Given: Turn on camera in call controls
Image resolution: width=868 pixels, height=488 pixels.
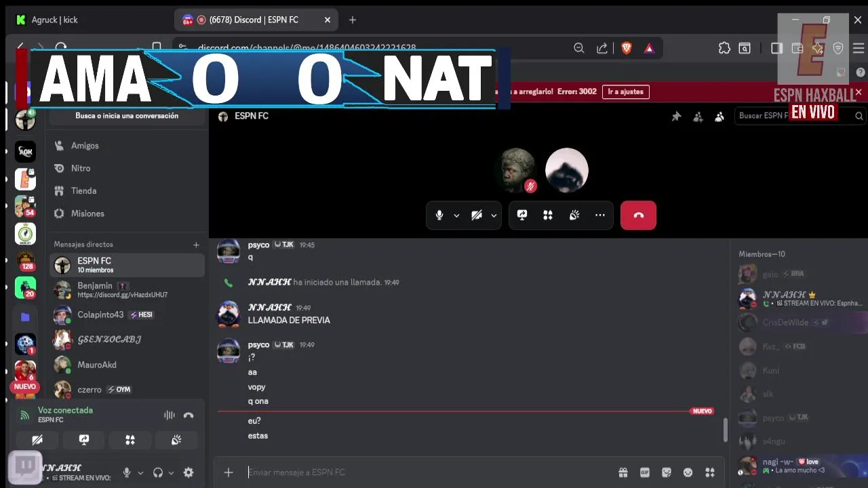Looking at the screenshot, I should [x=477, y=216].
